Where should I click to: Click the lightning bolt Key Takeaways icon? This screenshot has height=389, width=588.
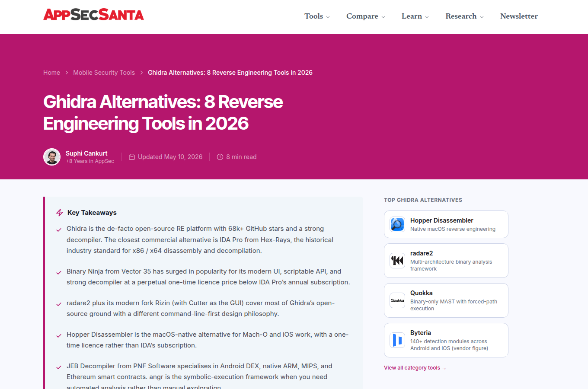(x=60, y=213)
